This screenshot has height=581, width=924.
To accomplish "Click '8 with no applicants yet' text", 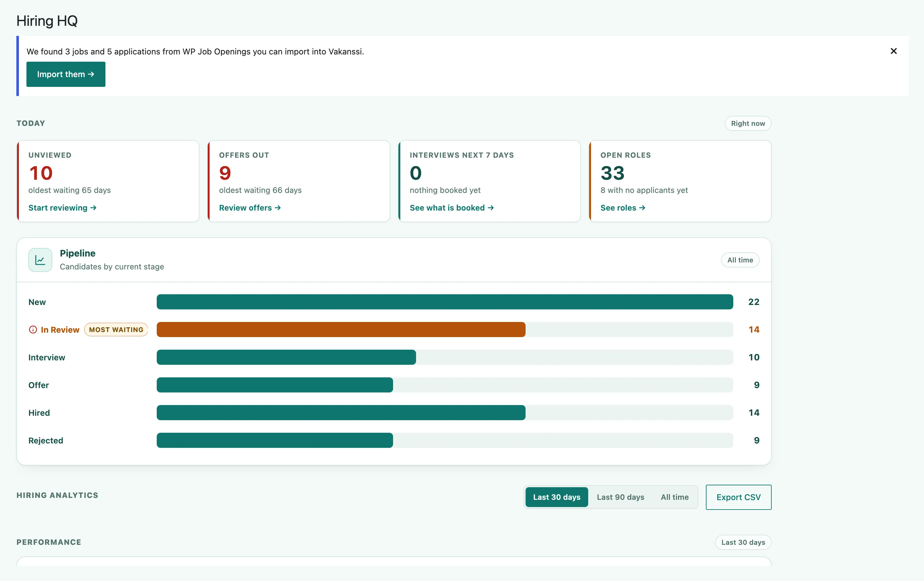I will click(x=644, y=190).
